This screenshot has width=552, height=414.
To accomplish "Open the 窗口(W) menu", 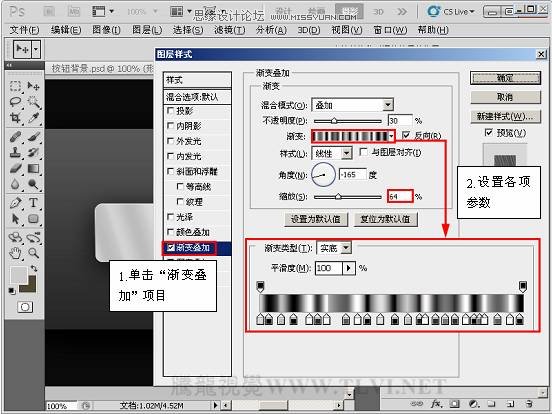I will point(390,30).
